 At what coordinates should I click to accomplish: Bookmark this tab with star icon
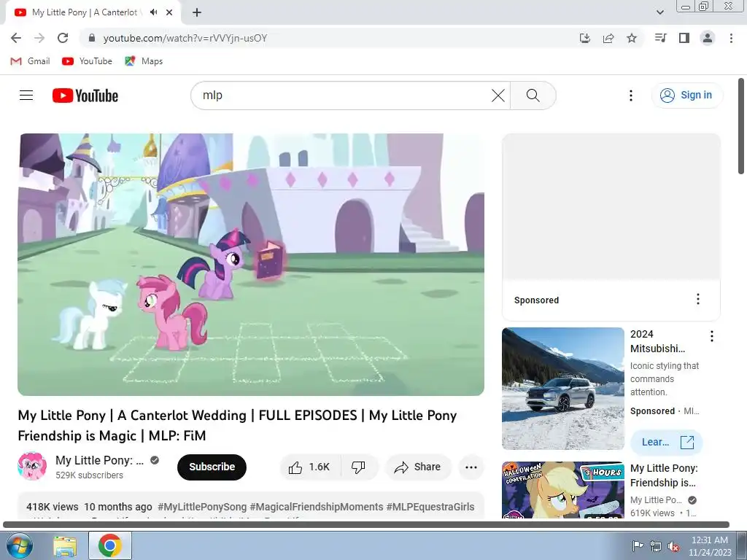pos(632,38)
